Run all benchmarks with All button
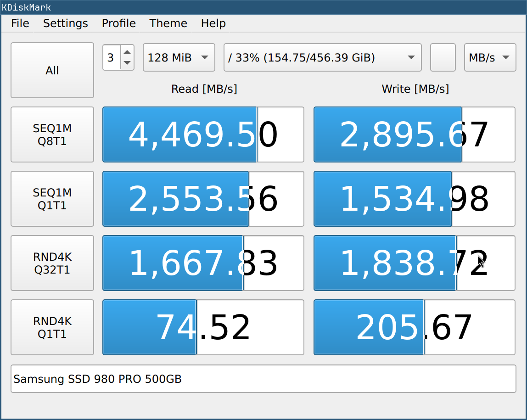527x420 pixels. (52, 70)
